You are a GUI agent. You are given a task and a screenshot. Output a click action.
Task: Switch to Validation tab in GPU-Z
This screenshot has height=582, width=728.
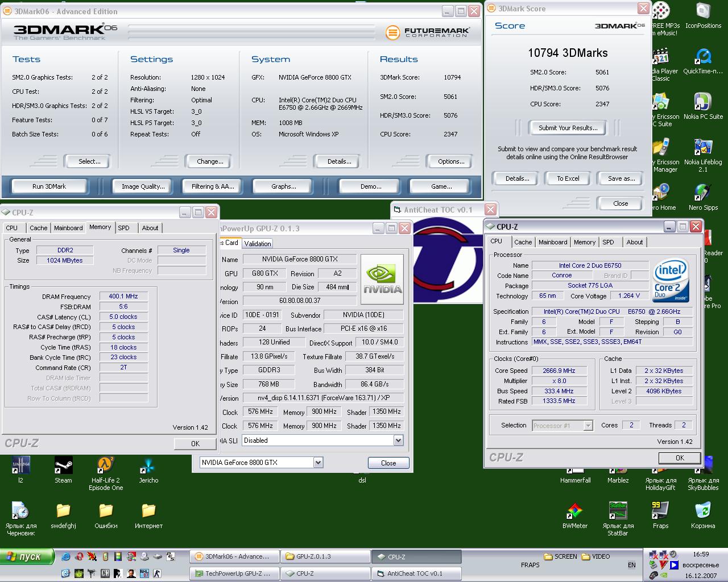pos(258,243)
